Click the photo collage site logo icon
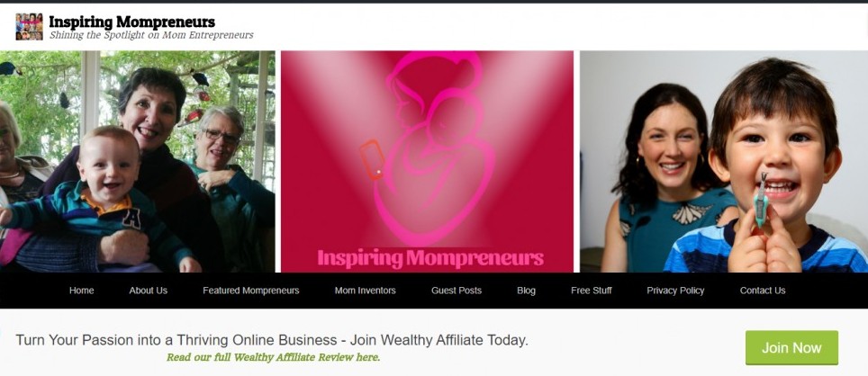 29,27
